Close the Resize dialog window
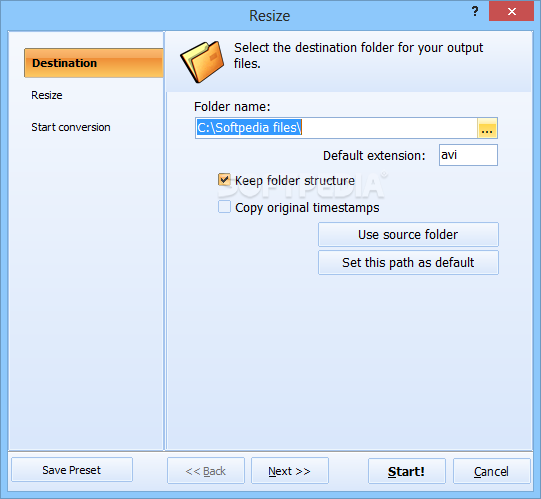541x499 pixels. tap(511, 11)
